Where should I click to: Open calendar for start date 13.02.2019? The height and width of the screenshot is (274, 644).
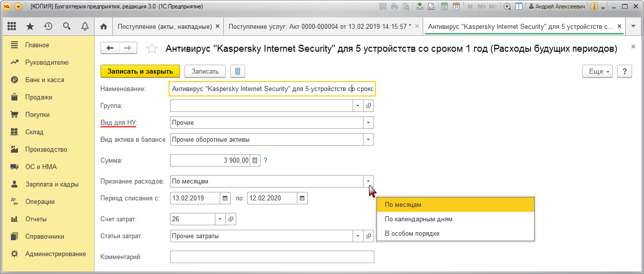tap(226, 198)
